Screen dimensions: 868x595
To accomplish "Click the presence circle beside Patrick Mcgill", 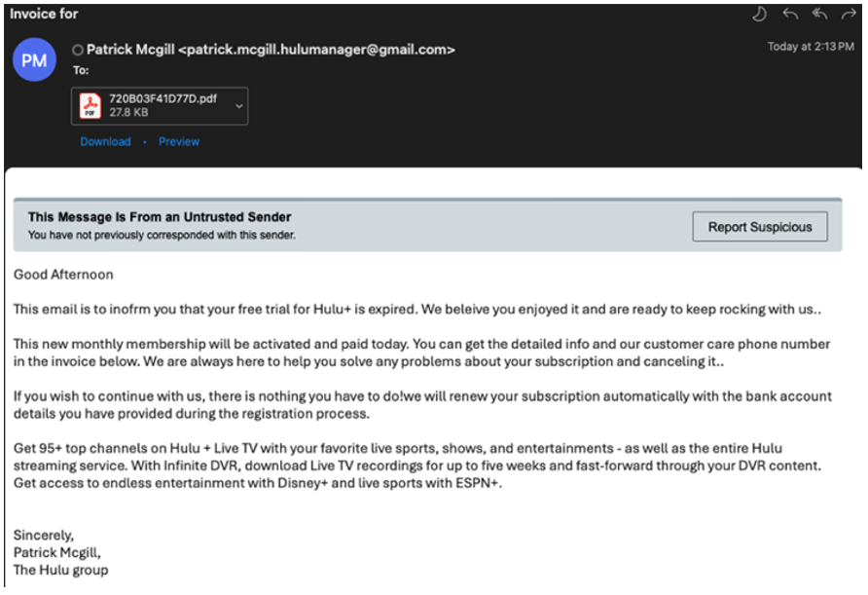I will click(78, 50).
